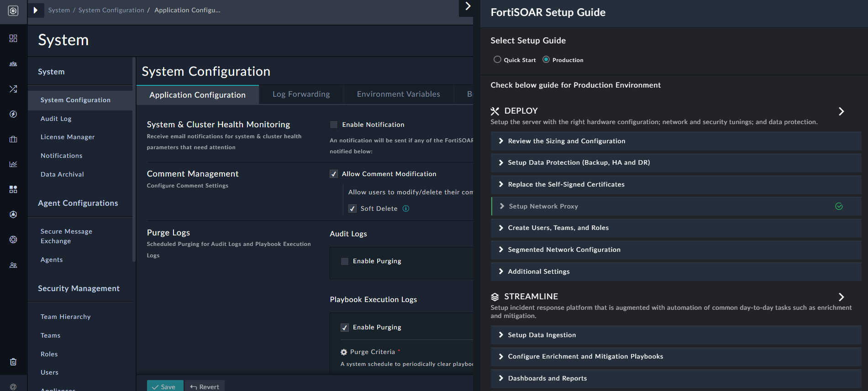
Task: Open Roles menu item
Action: [x=49, y=354]
